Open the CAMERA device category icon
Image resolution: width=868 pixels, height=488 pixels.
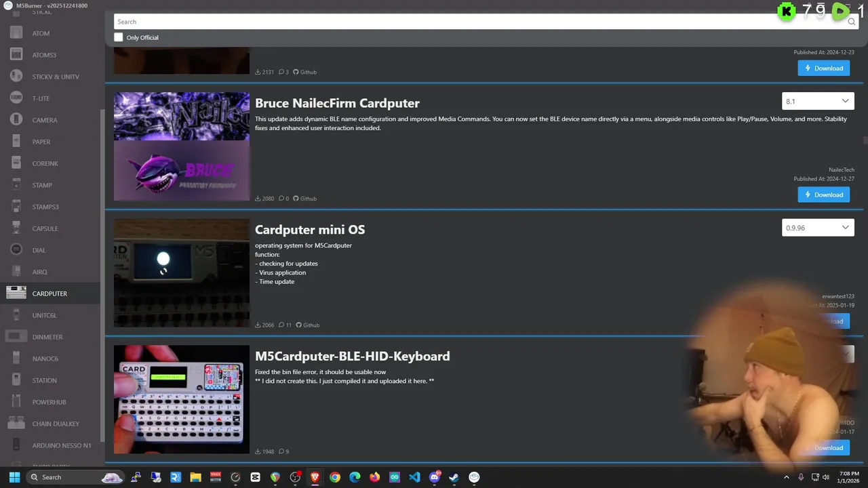pos(16,120)
